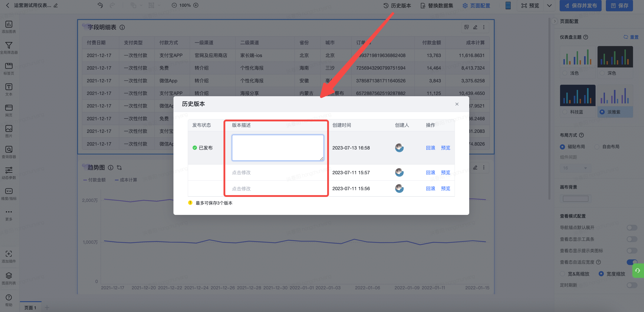Enable navigation anchor default expand switch
This screenshot has width=644, height=312.
(632, 227)
